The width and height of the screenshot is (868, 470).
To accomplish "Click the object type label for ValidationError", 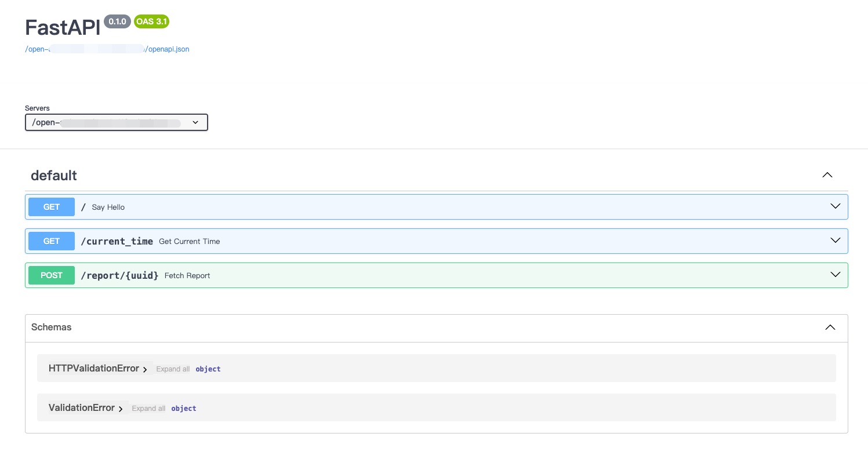I will click(x=184, y=409).
